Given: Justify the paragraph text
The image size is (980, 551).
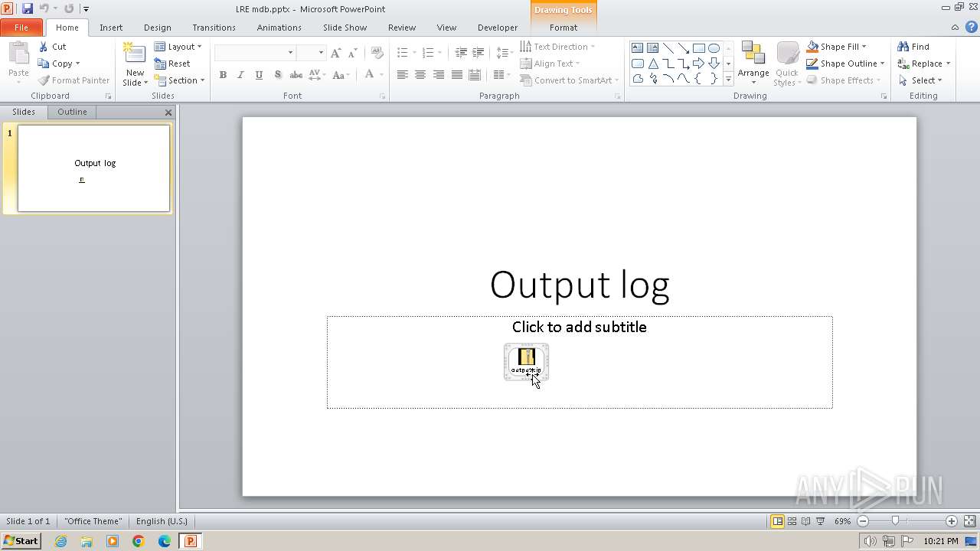Looking at the screenshot, I should click(x=457, y=75).
